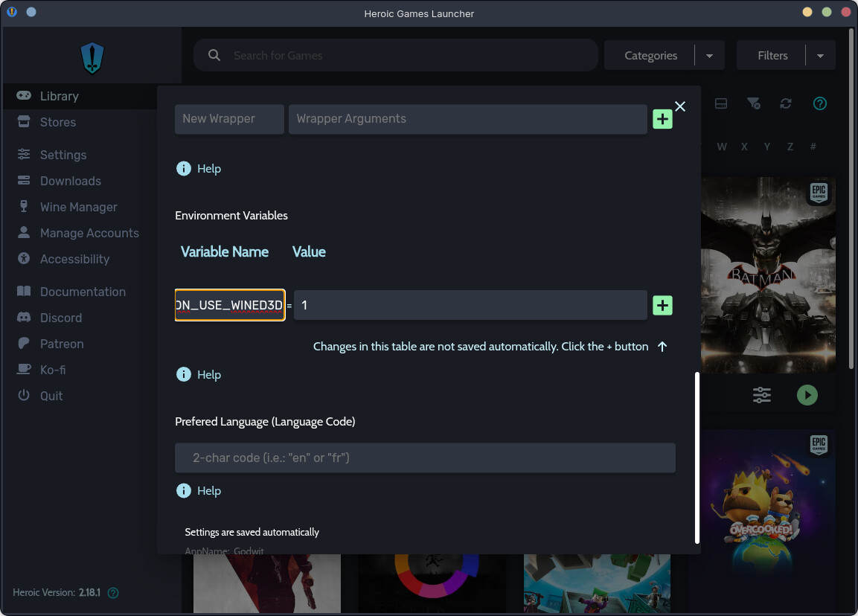The image size is (858, 616).
Task: Close the game settings dialog with X
Action: click(x=679, y=106)
